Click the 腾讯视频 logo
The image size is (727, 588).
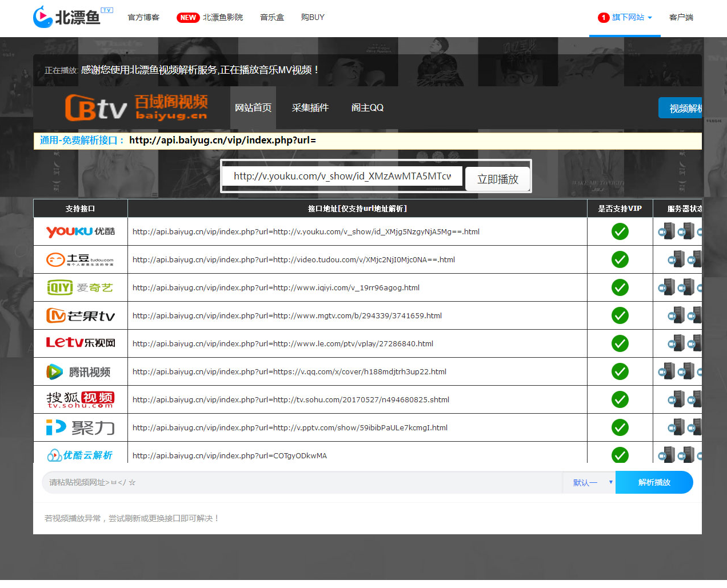click(x=78, y=372)
